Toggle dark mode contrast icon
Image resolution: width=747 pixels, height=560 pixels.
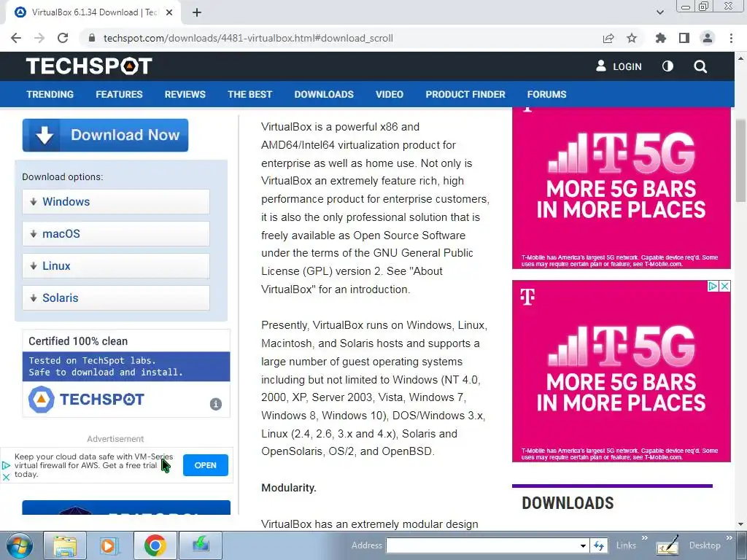point(668,66)
